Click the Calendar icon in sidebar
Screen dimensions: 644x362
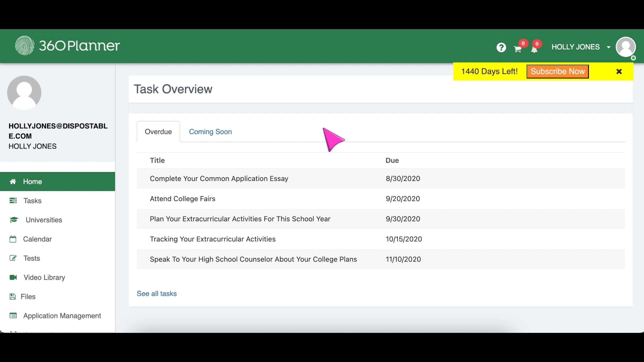[13, 239]
